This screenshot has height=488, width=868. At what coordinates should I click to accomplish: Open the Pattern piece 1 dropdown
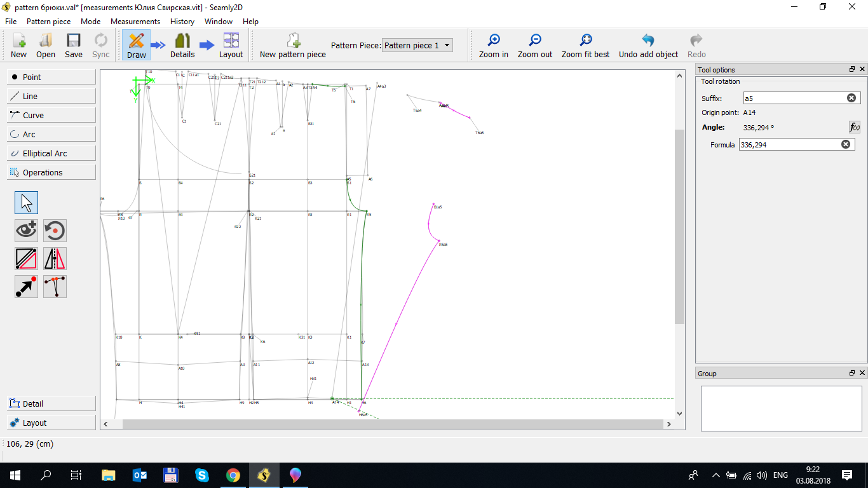[417, 45]
